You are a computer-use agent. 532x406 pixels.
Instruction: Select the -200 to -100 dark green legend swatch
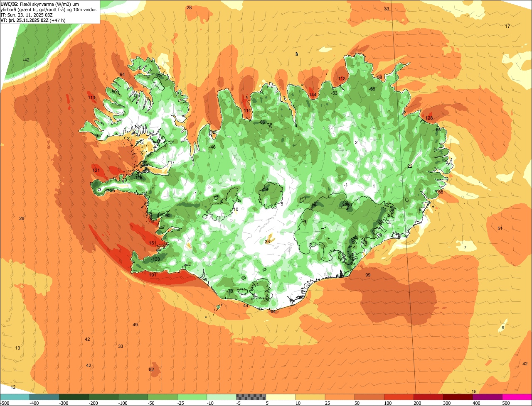[103, 397]
